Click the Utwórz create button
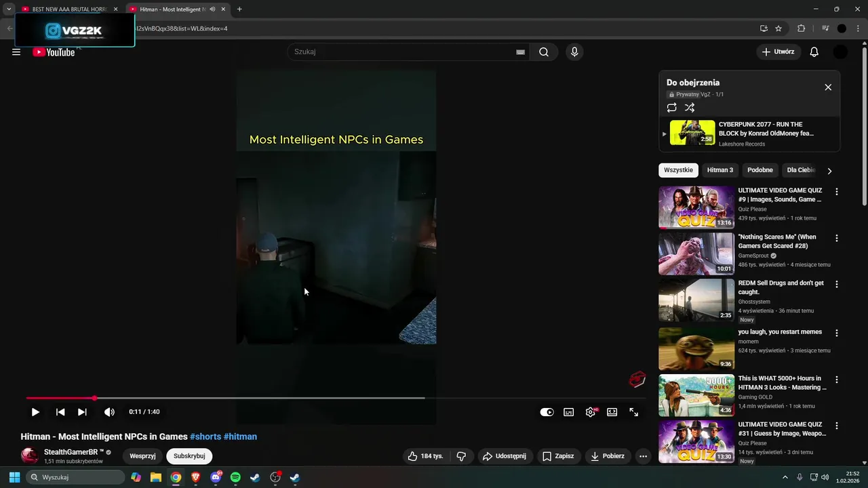868x488 pixels. [778, 52]
